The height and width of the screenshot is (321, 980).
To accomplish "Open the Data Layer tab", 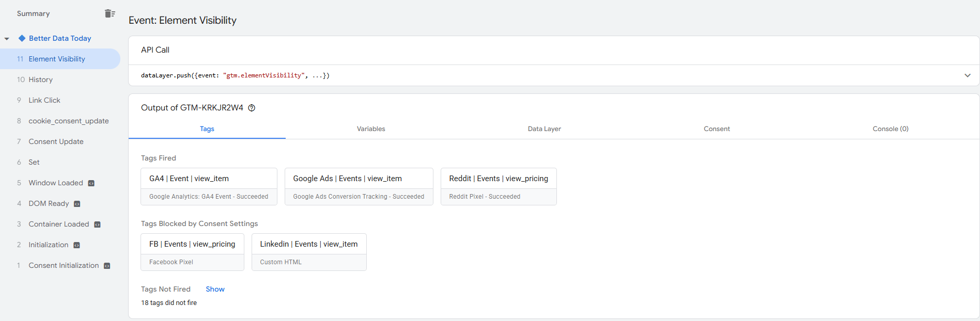I will coord(545,129).
